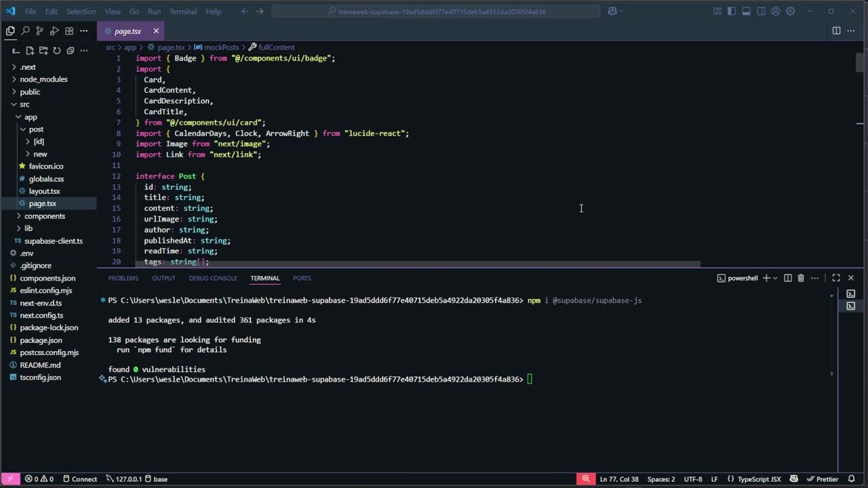The height and width of the screenshot is (488, 868).
Task: Toggle the bottom panel visibility
Action: [746, 12]
